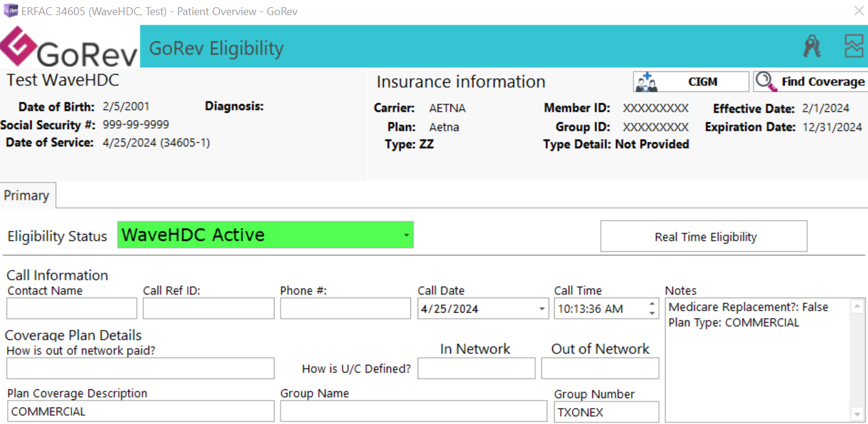Viewport: 868px width, 424px height.
Task: Click the Find Coverage button
Action: coord(811,82)
